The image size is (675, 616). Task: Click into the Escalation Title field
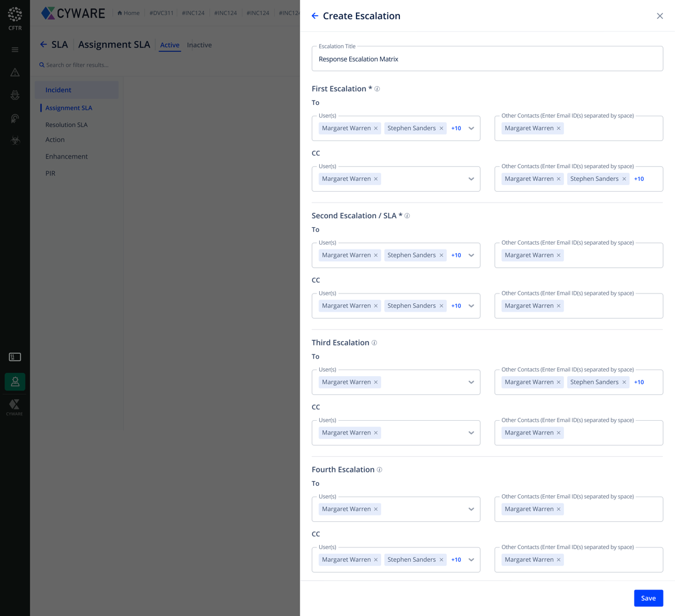487,59
